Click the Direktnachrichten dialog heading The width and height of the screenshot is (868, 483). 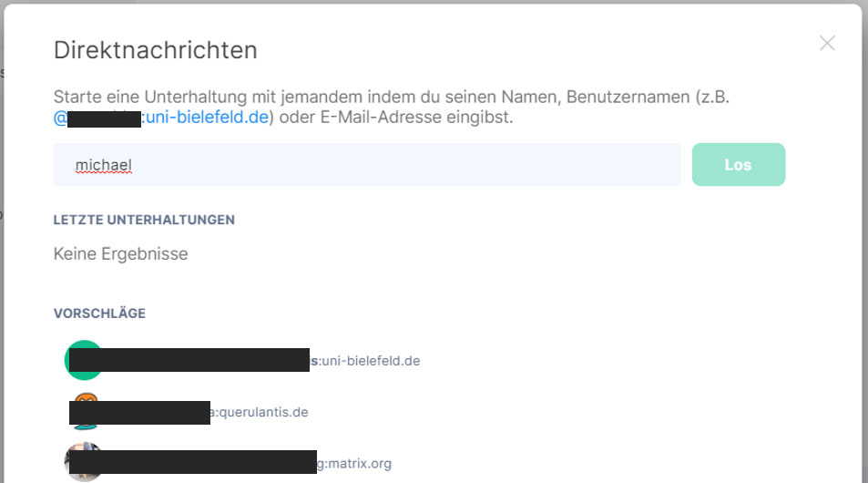156,50
